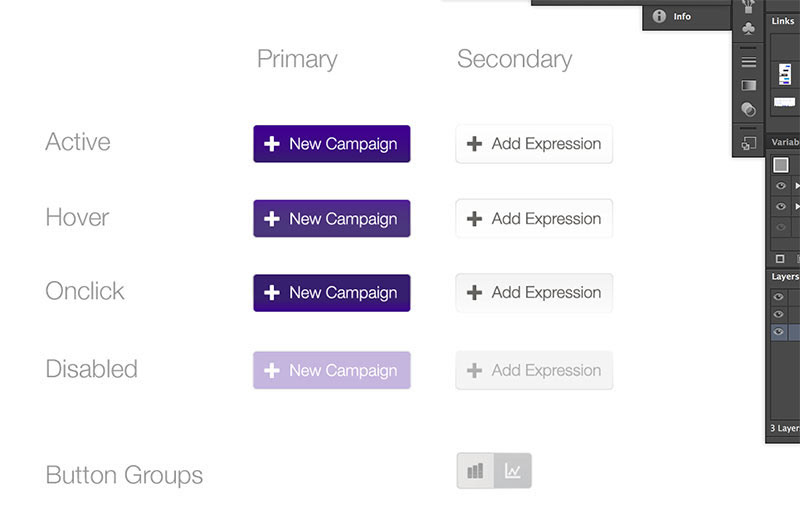Screen dimensions: 800x524
Task: Open the Transparency panel circles icon
Action: click(748, 109)
